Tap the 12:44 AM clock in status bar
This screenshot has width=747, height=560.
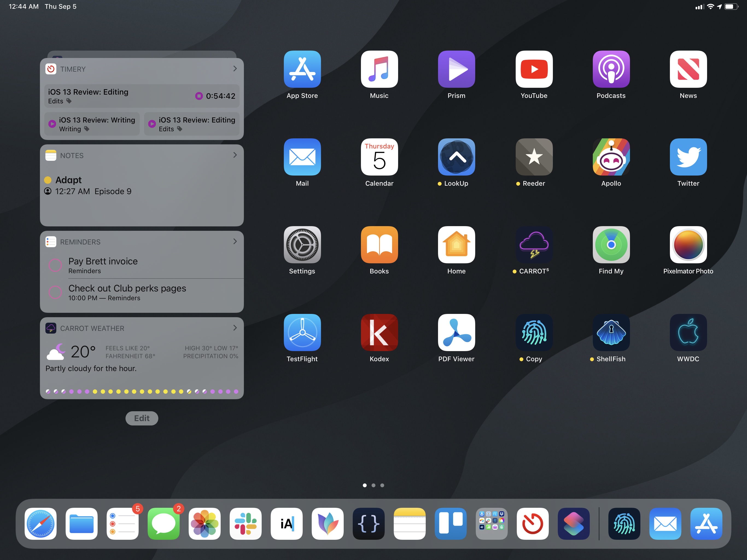click(x=24, y=6)
